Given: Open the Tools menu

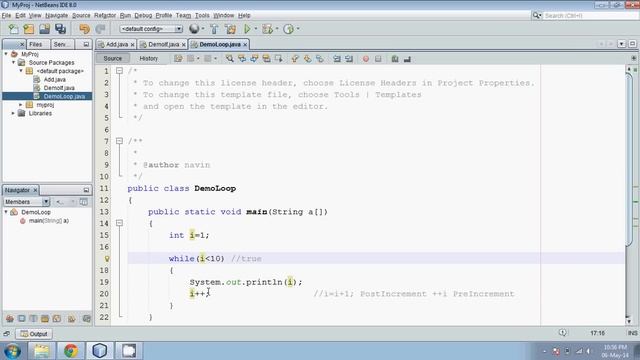Looking at the screenshot, I should 202,16.
